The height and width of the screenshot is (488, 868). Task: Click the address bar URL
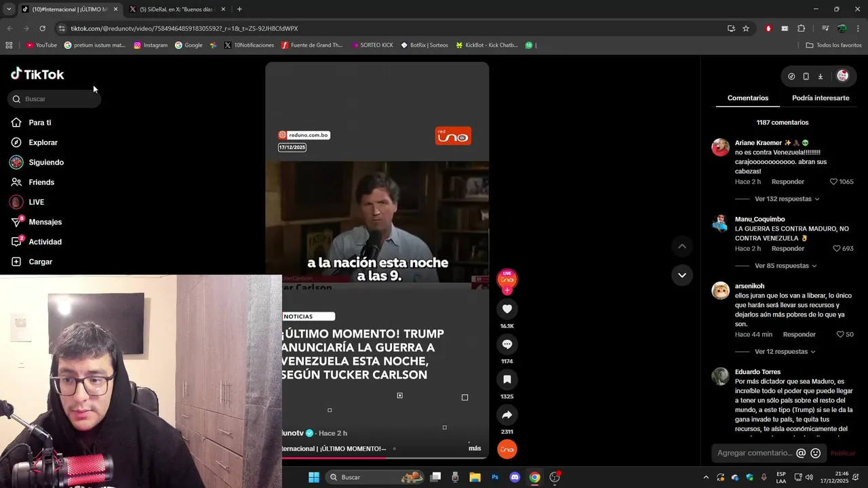click(184, 28)
